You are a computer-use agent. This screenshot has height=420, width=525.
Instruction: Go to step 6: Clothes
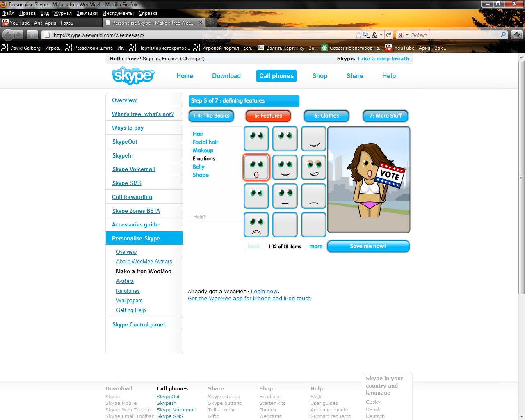pyautogui.click(x=326, y=116)
